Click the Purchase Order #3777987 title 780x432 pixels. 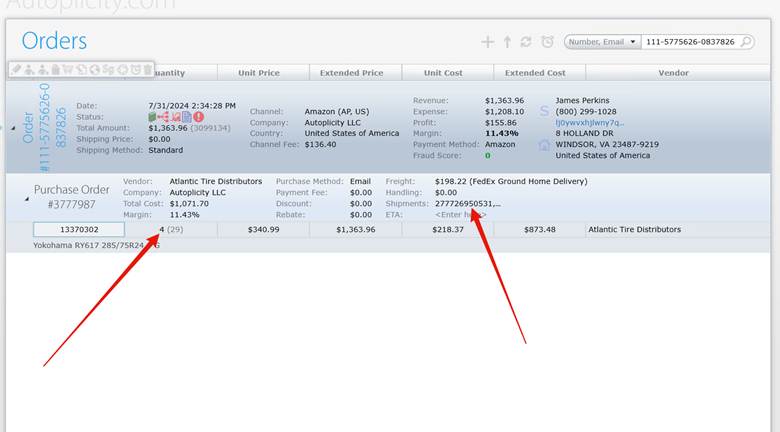72,197
